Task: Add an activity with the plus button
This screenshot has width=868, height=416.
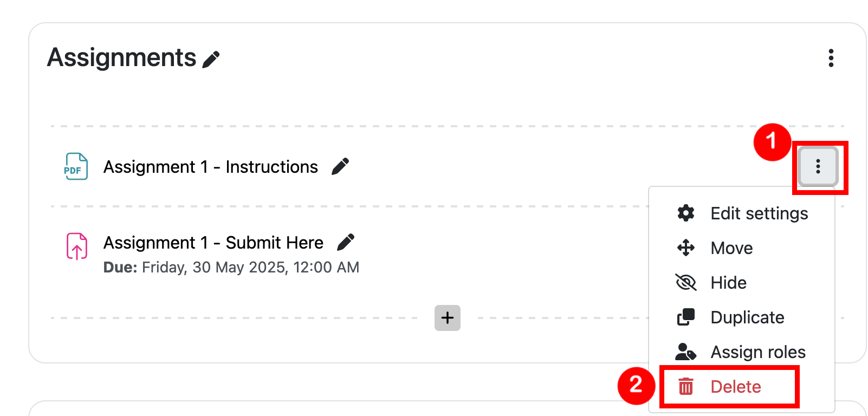Action: tap(447, 318)
